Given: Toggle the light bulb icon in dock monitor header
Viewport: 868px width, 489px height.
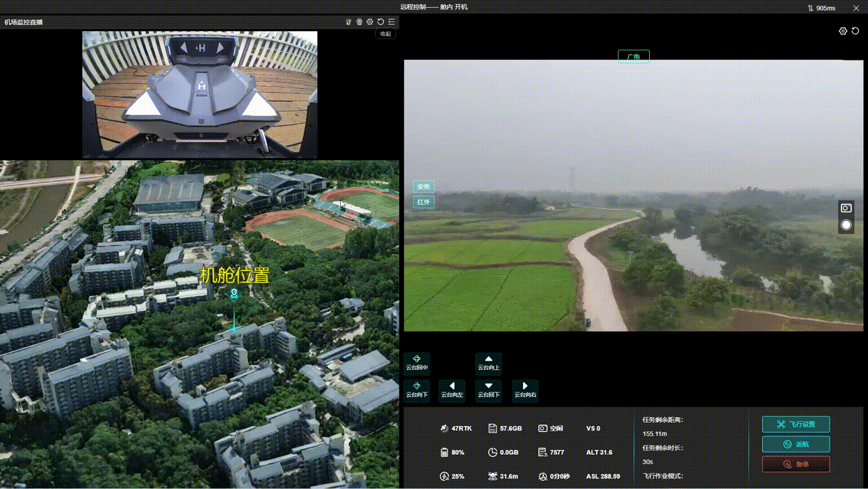Looking at the screenshot, I should [x=349, y=22].
